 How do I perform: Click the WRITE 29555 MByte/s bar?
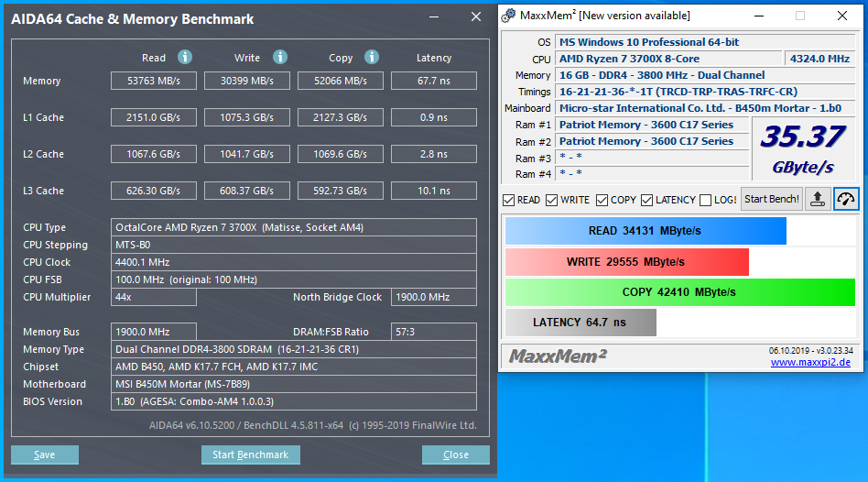coord(626,262)
